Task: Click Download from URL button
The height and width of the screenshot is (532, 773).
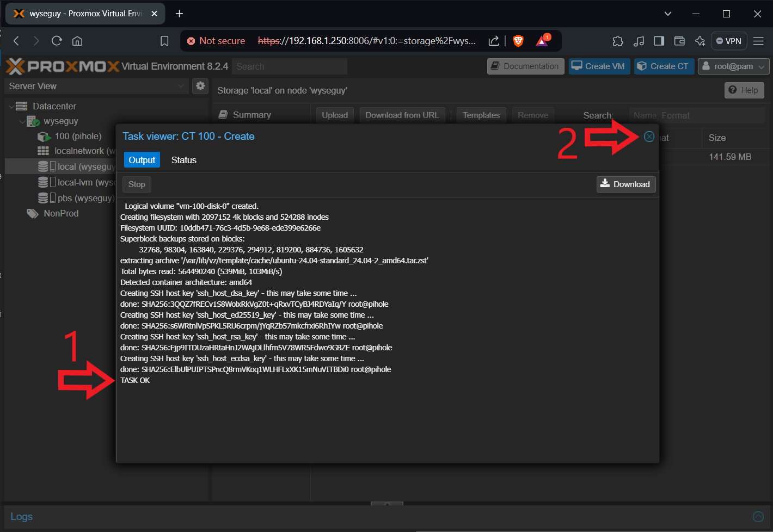Action: 402,115
